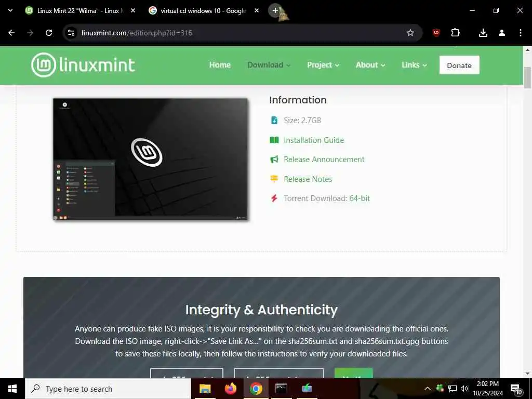Image resolution: width=532 pixels, height=399 pixels.
Task: Bookmark this page with the star icon
Action: coord(410,33)
